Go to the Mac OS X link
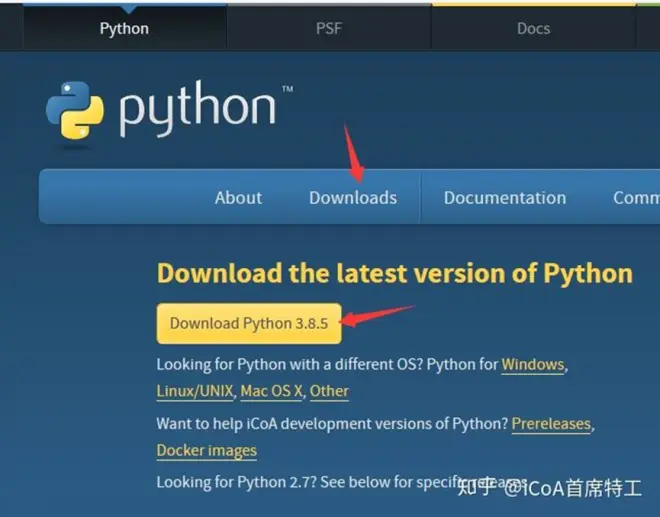 click(x=271, y=391)
